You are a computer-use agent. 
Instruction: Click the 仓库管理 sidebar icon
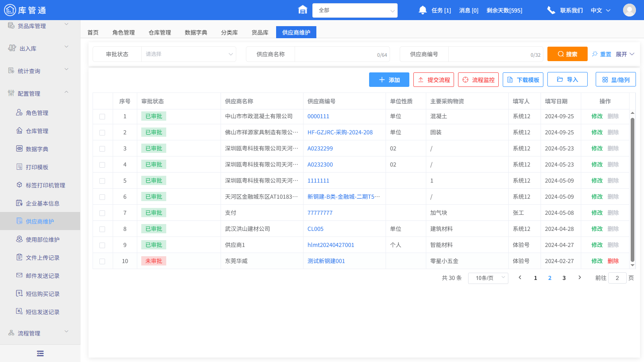19,131
